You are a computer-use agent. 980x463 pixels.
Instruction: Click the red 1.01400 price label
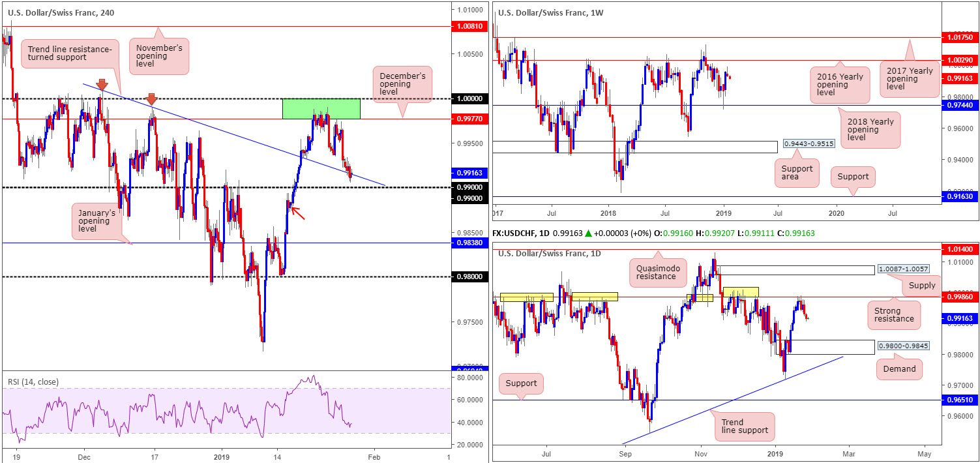[x=960, y=248]
